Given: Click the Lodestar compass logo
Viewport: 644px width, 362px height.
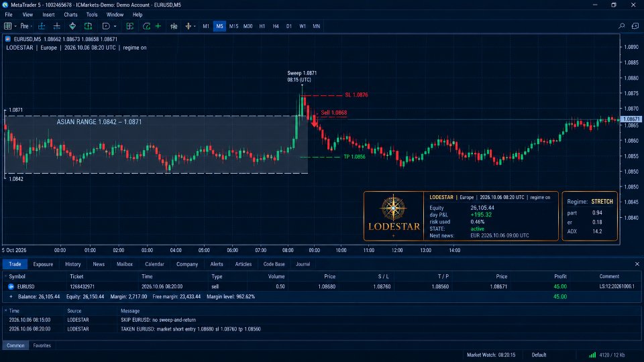Looking at the screenshot, I should [394, 208].
